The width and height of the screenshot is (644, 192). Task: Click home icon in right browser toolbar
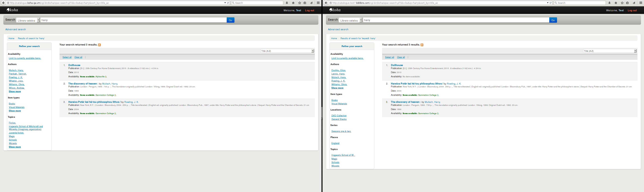pyautogui.click(x=616, y=3)
